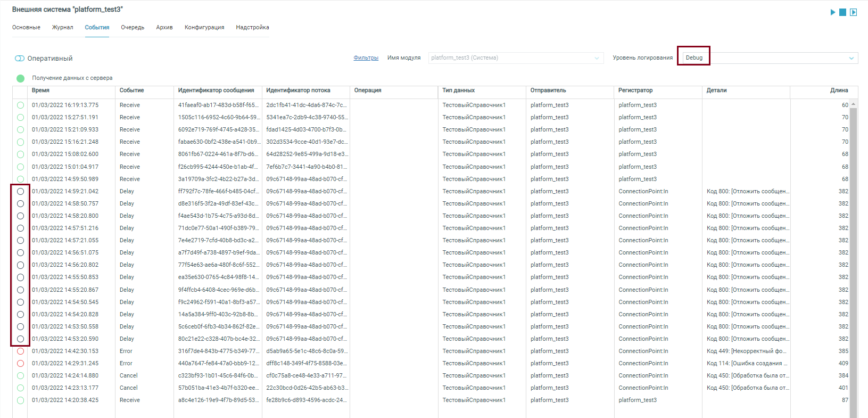Click the red error circle for row 14:29:31.245
The image size is (868, 418).
click(x=20, y=364)
